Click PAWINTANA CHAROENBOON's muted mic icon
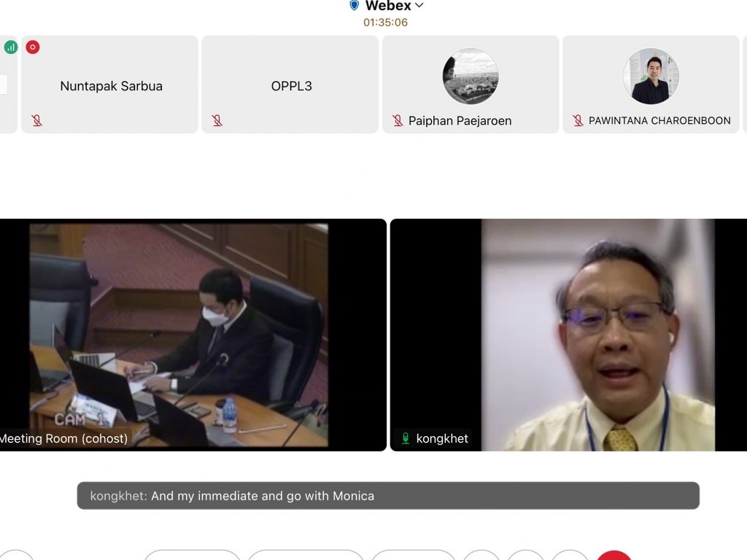 pos(578,120)
